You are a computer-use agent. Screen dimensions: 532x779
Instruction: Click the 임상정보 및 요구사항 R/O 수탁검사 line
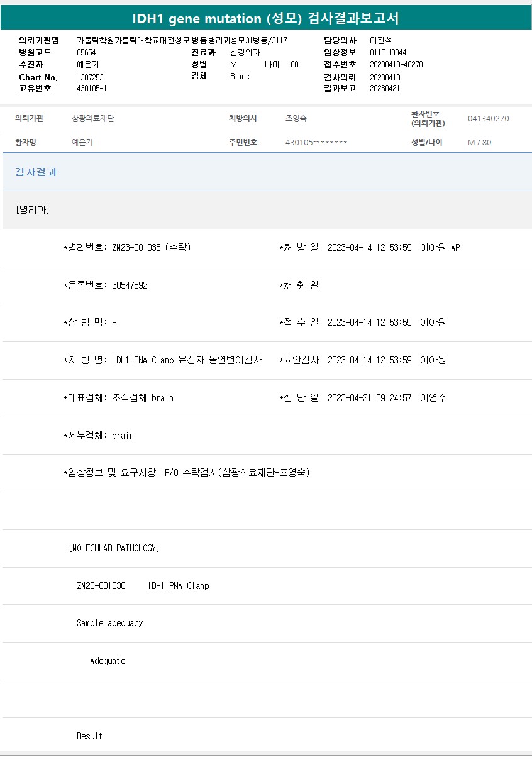tap(187, 473)
